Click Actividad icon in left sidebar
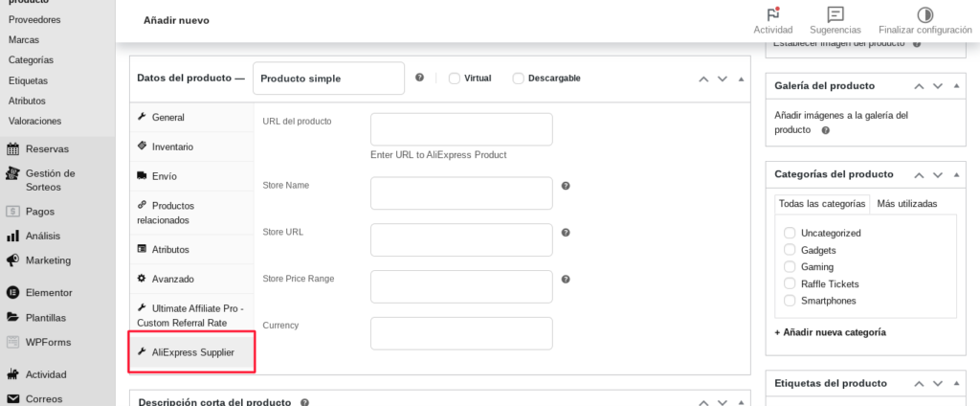Screen dimensions: 980x406 (x=12, y=374)
